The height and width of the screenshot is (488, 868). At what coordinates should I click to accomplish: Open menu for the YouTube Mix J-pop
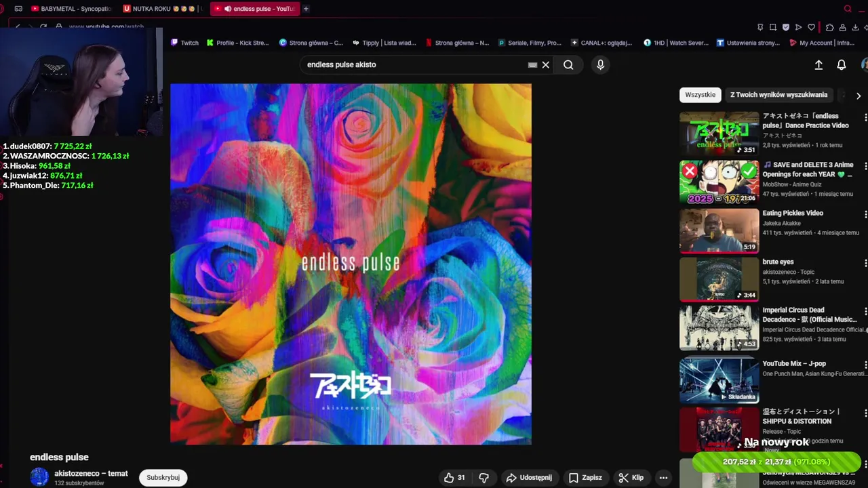pos(865,365)
